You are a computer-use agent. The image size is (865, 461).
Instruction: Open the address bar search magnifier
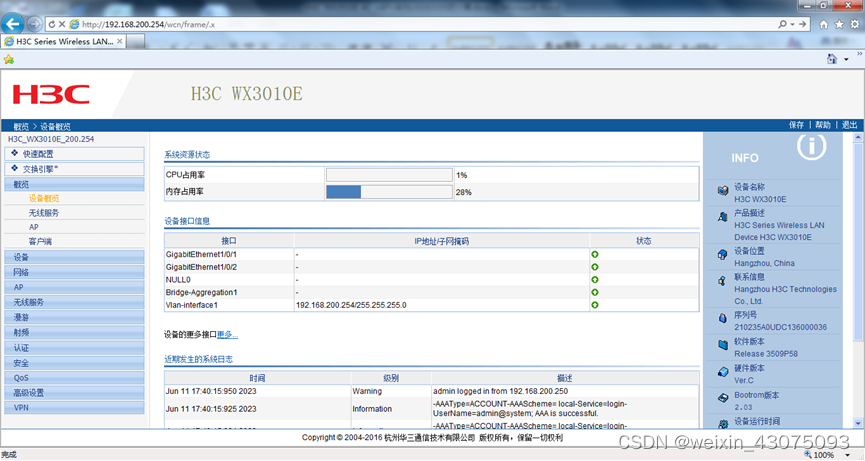pos(782,24)
